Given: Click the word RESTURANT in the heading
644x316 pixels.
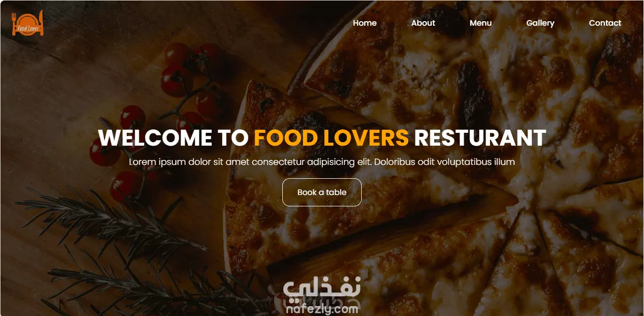Looking at the screenshot, I should pyautogui.click(x=480, y=138).
